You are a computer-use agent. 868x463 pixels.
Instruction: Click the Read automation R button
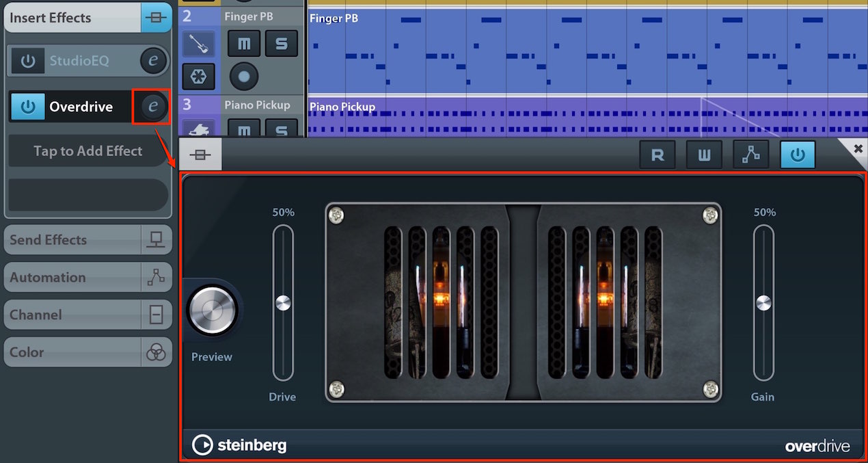click(657, 155)
